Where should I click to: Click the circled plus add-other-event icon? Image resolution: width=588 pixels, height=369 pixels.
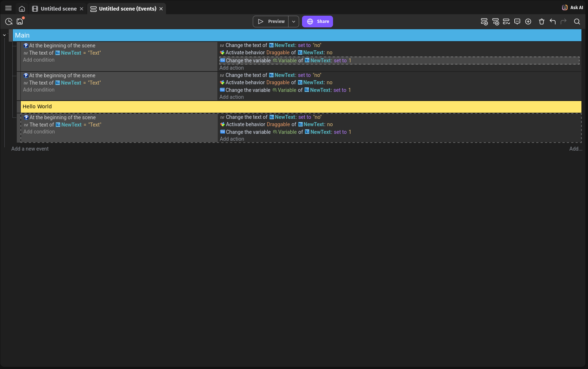[x=528, y=22]
